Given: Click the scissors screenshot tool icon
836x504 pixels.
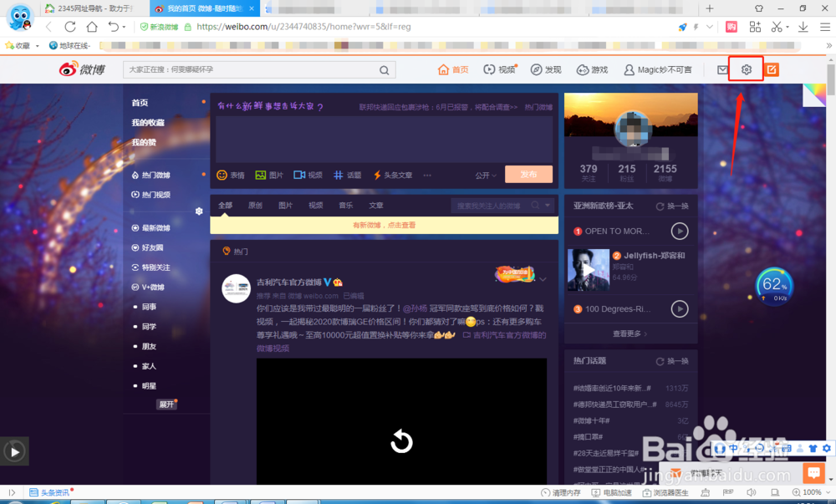Looking at the screenshot, I should (777, 27).
